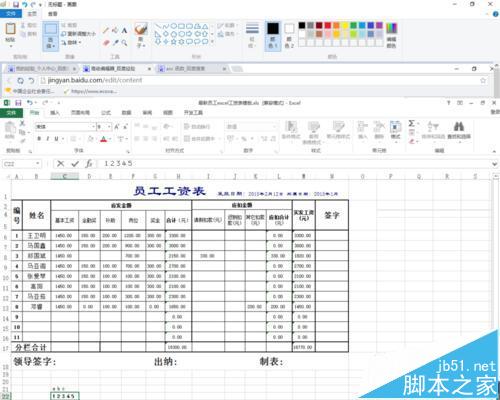Open the Paint File tab
This screenshot has width=500, height=400.
point(11,14)
